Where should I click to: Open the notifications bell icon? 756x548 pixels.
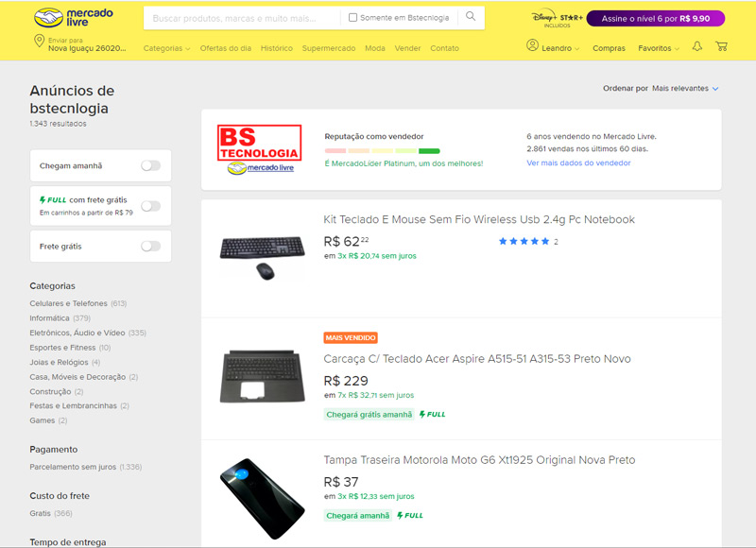696,46
